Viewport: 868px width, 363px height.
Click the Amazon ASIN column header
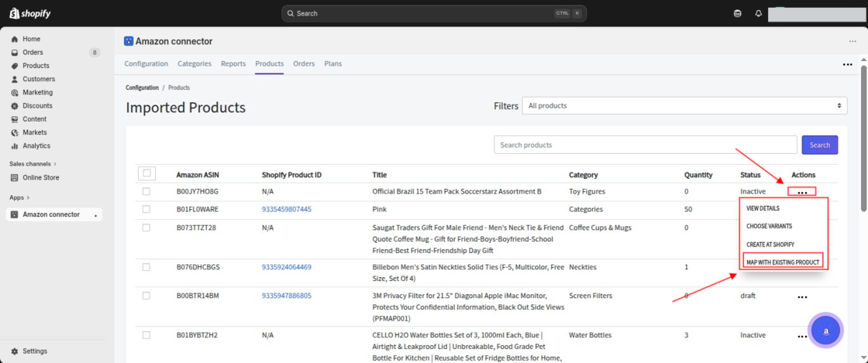pos(198,175)
